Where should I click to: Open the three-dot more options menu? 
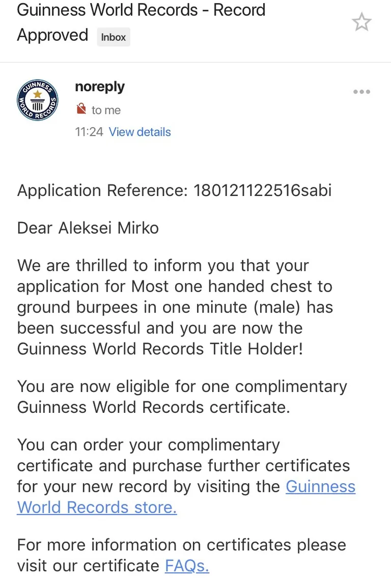[362, 92]
